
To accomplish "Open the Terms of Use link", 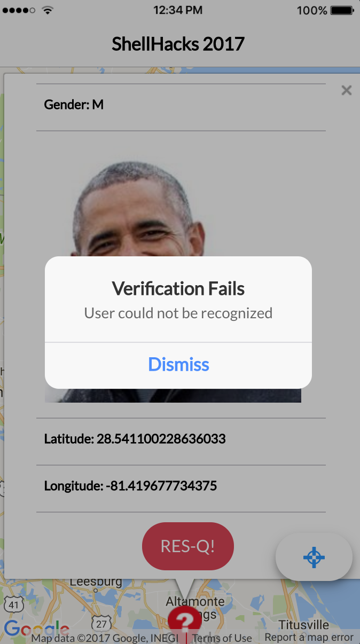I will click(x=222, y=638).
